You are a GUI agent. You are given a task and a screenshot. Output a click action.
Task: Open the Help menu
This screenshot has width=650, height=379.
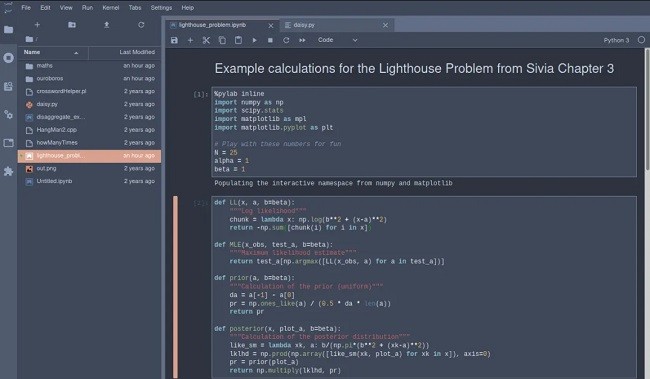point(187,7)
